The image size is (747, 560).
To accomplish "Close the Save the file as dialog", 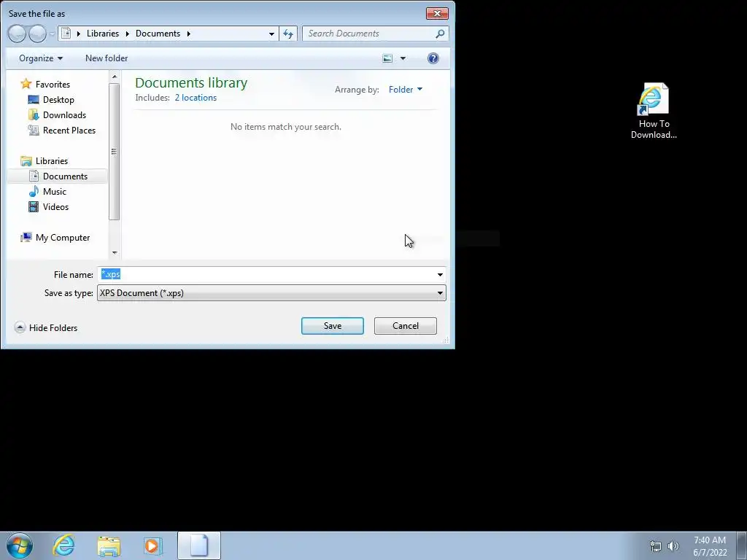I will [437, 13].
